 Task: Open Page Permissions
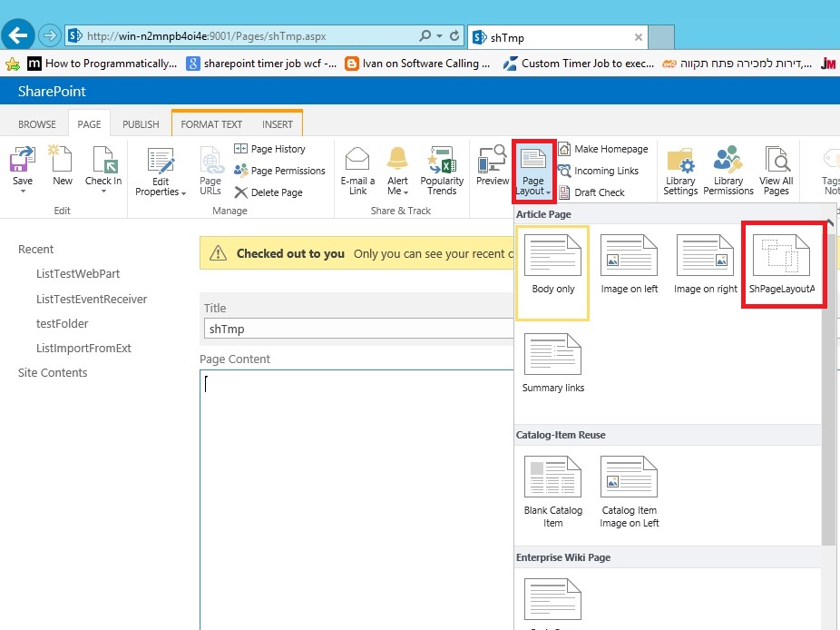point(279,171)
